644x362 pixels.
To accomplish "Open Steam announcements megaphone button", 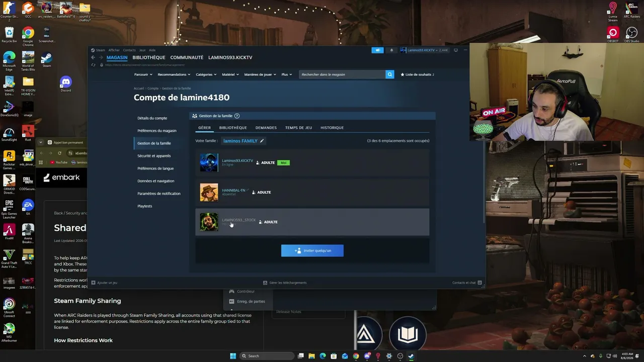I will [377, 50].
